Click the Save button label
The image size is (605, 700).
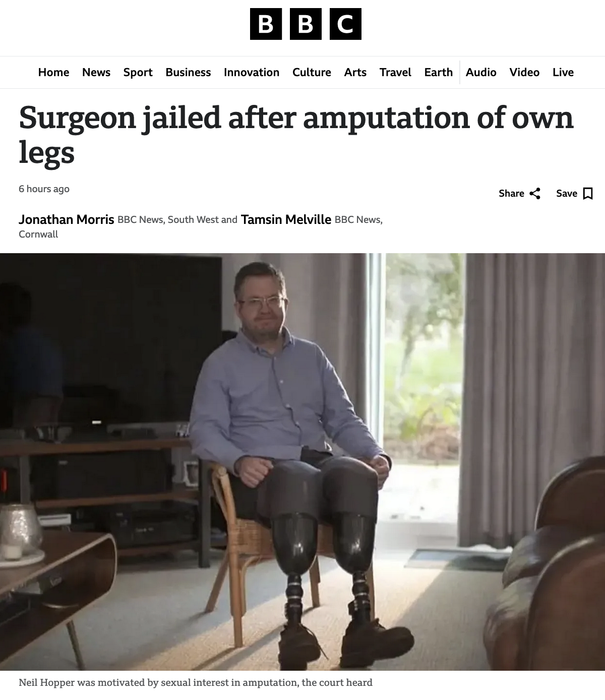[567, 194]
